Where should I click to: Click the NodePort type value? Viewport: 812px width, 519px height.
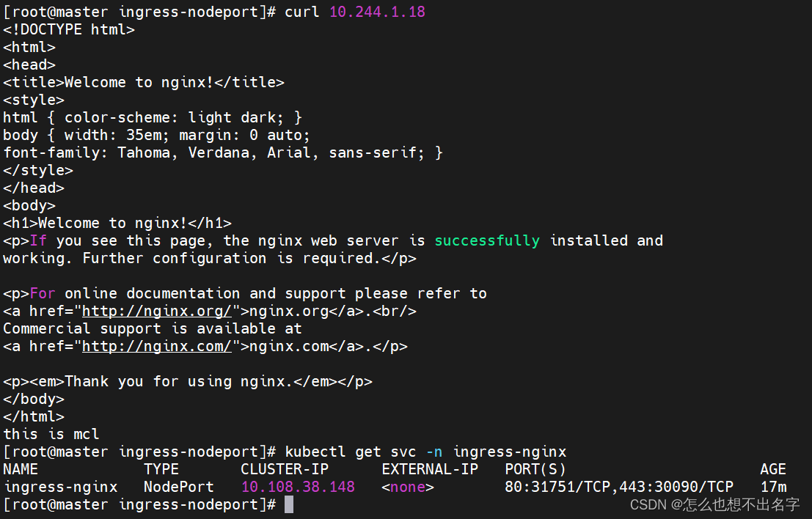[179, 487]
